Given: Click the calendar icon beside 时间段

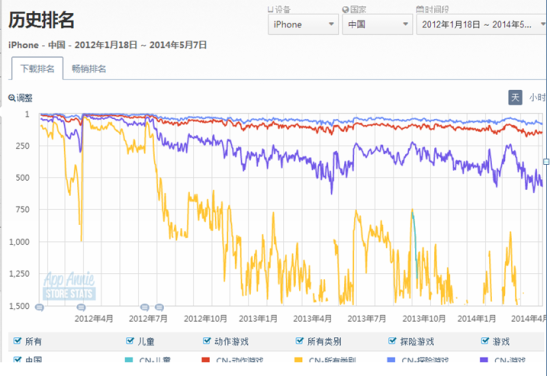Looking at the screenshot, I should (x=420, y=9).
